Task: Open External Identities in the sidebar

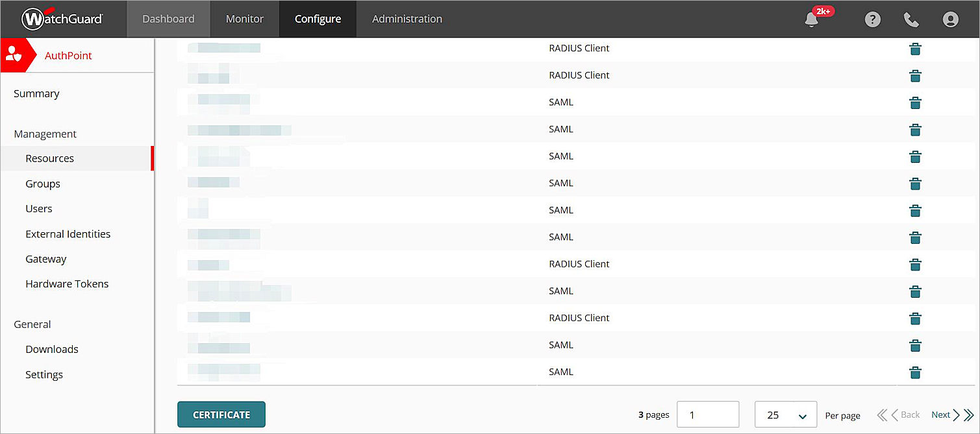Action: (68, 234)
